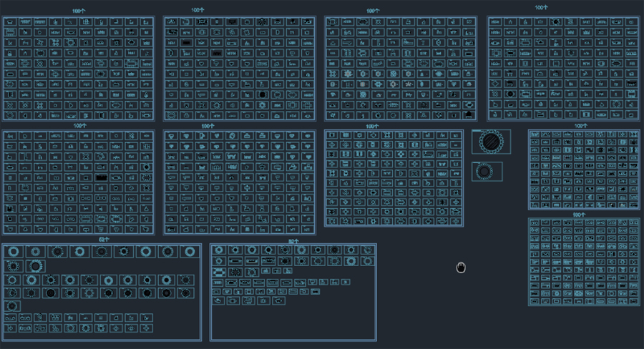This screenshot has height=349, width=644.
Task: Select the lone round table in 62个 panel's fifth row
Action: [14, 306]
